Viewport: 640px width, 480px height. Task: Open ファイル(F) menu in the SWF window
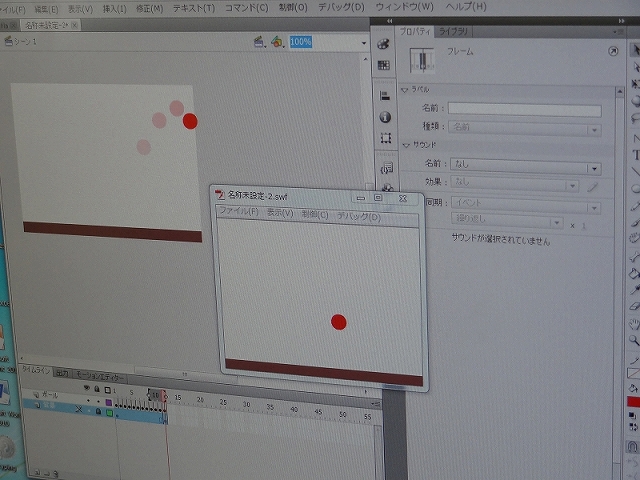(x=239, y=211)
